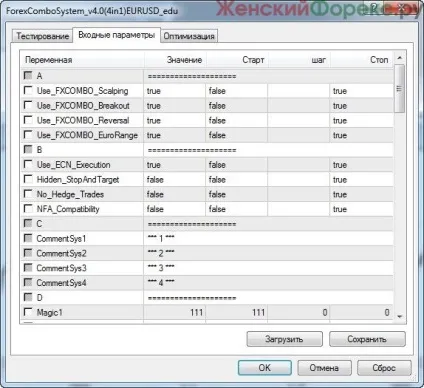Click the шаг column header
Viewport: 424px width, 388px height.
pyautogui.click(x=299, y=60)
